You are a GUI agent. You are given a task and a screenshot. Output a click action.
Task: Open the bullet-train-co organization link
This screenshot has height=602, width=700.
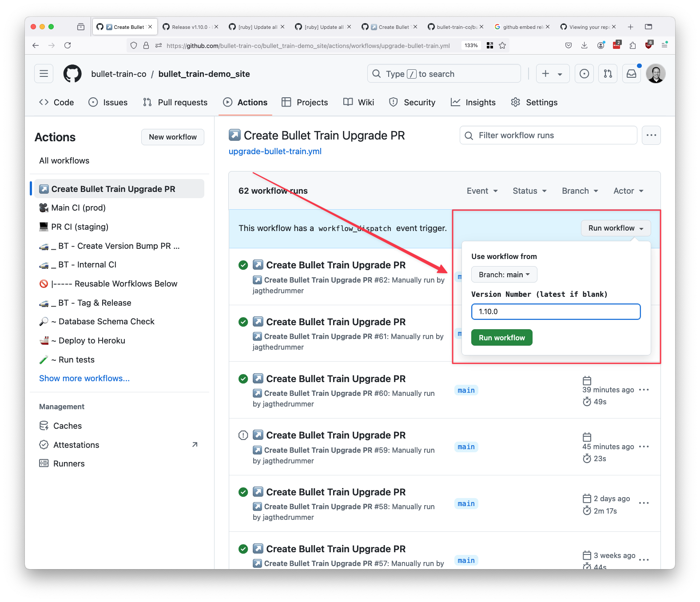pos(119,74)
